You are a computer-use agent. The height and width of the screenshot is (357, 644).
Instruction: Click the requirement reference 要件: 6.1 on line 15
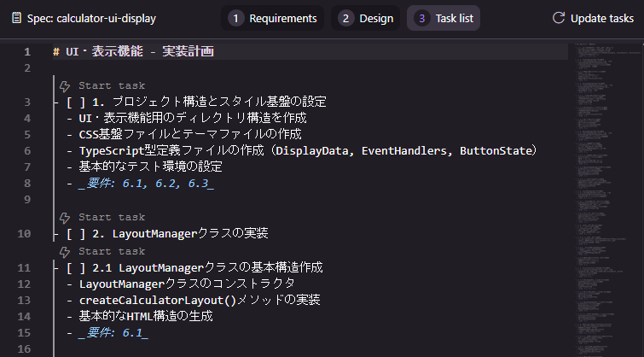coord(113,332)
